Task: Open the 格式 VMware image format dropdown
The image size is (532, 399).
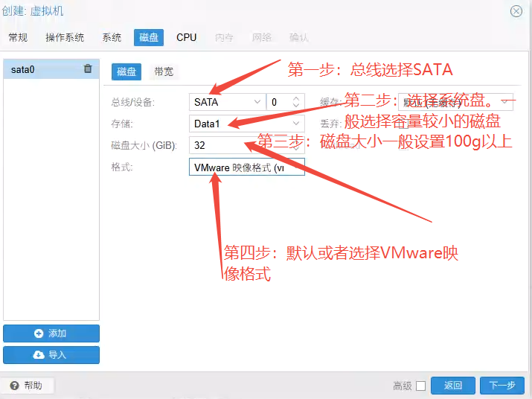Action: [246, 167]
